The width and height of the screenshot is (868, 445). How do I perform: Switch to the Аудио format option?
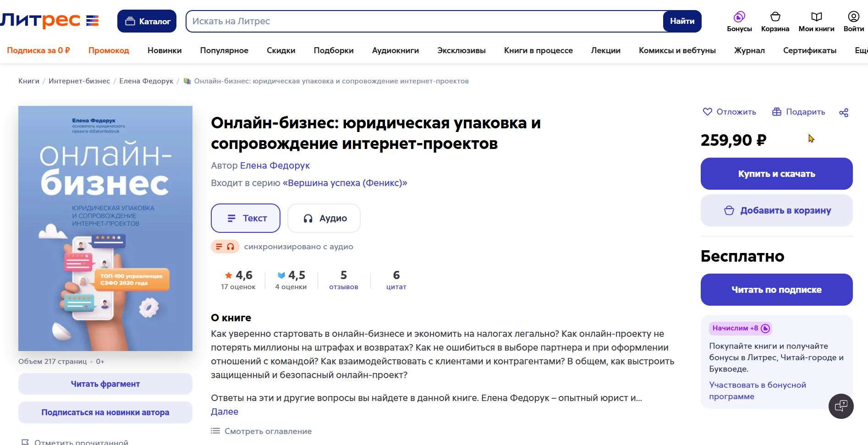pyautogui.click(x=324, y=218)
